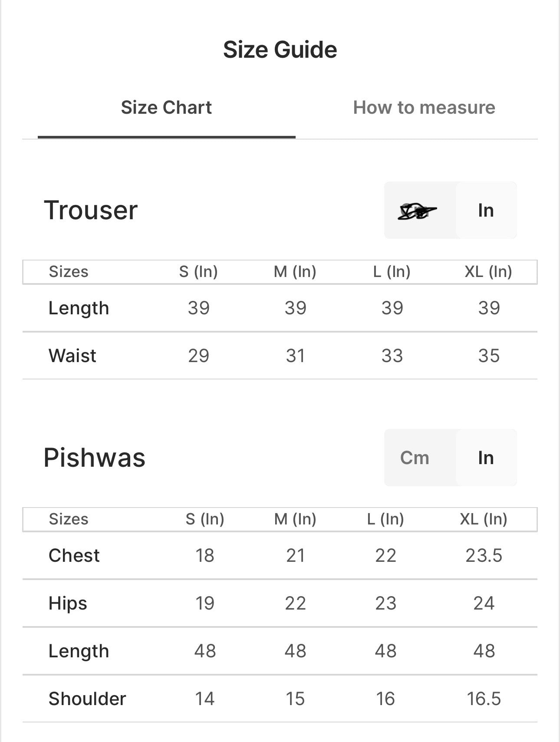Select Pishwas Shoulder value 16.5

tap(484, 699)
